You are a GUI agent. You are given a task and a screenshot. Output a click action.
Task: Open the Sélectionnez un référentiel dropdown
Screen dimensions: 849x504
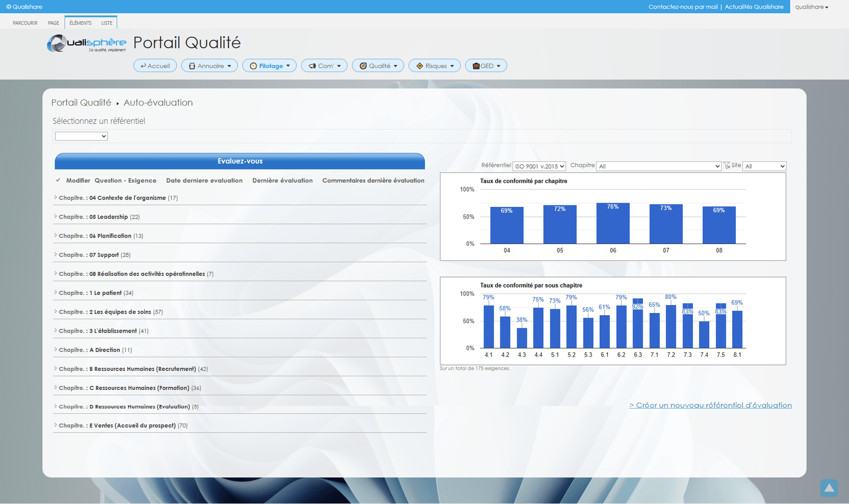point(81,136)
